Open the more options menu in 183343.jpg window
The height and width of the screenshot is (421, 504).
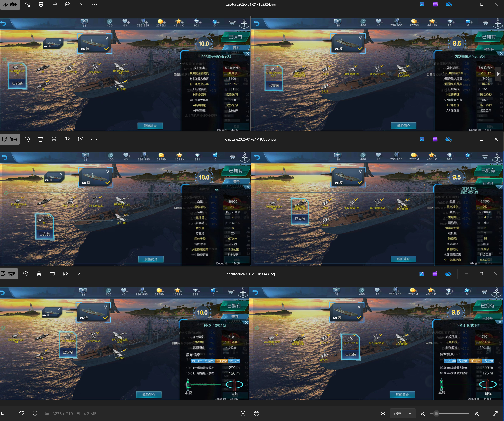coord(92,274)
